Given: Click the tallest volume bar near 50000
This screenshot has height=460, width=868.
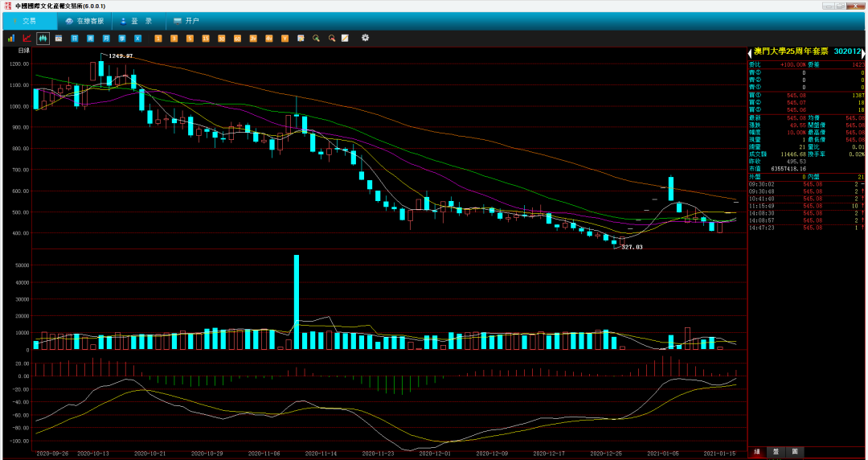Looking at the screenshot, I should (297, 302).
